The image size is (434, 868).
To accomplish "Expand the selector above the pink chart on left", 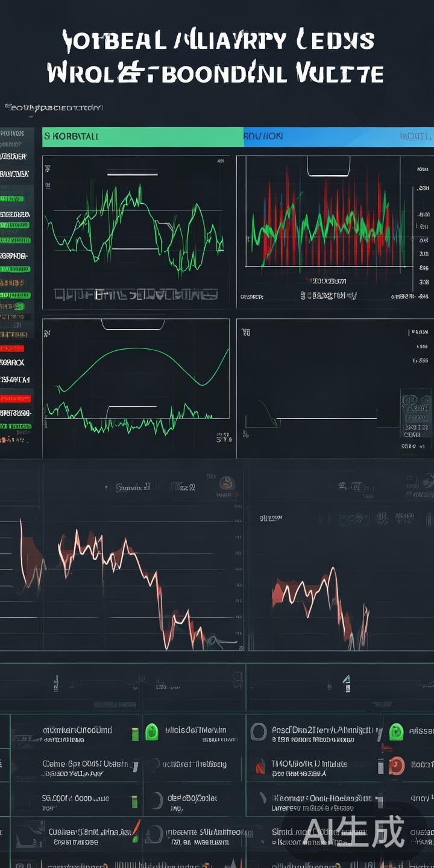I will point(133,486).
